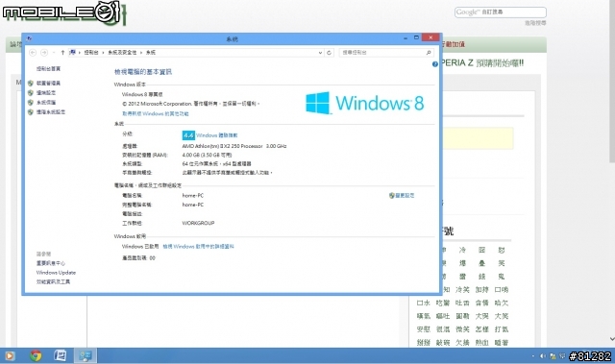Click the shield icon beside 遠端設定
This screenshot has height=364, width=615.
click(x=31, y=93)
